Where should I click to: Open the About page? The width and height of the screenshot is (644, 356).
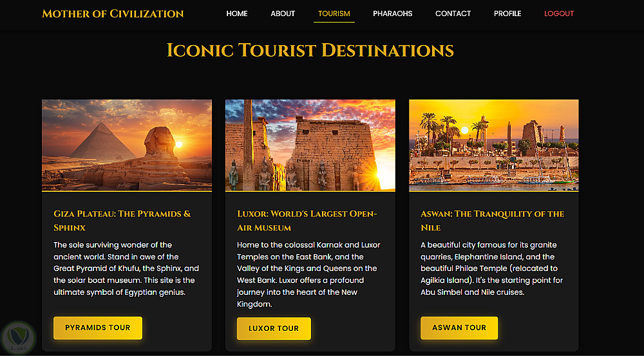(283, 14)
